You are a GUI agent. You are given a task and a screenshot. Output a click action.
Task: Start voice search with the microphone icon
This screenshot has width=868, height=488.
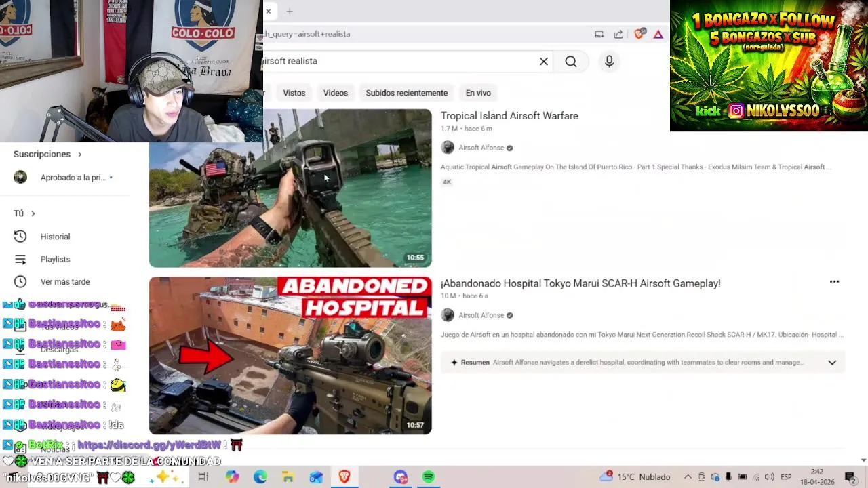click(609, 62)
